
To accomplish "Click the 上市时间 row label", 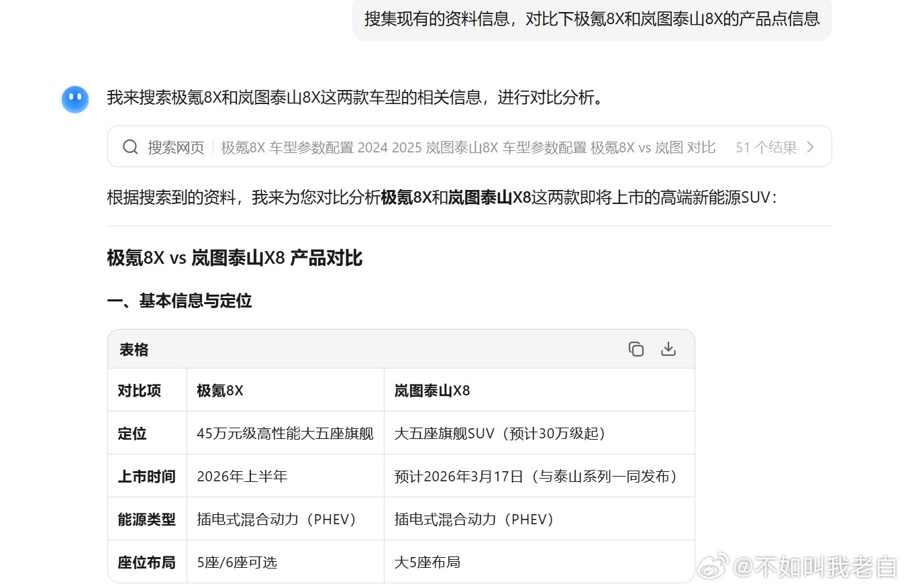I will coord(146,477).
